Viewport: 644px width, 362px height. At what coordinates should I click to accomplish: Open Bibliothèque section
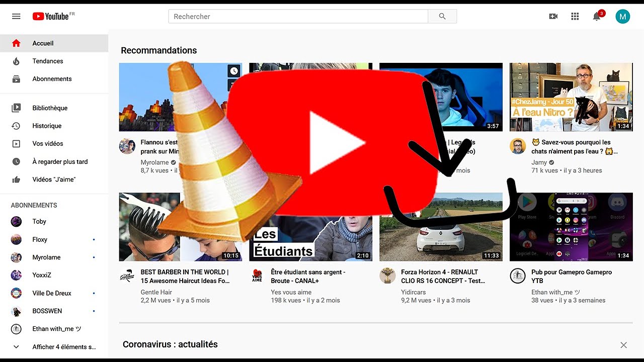[50, 108]
